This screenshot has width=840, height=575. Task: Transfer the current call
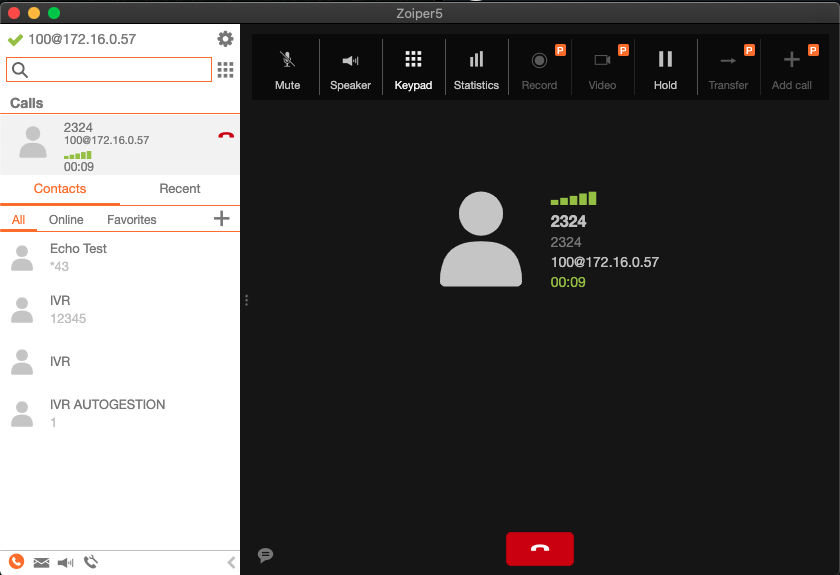pyautogui.click(x=728, y=69)
